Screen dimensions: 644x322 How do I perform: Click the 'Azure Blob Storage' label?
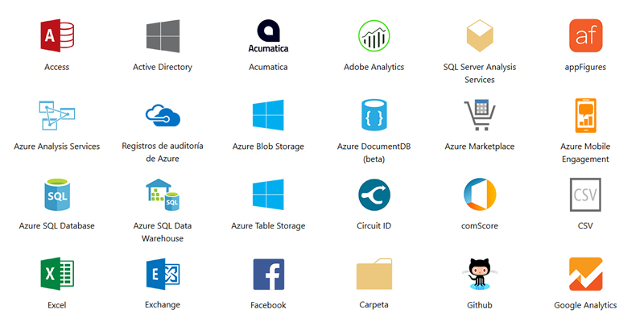(268, 147)
